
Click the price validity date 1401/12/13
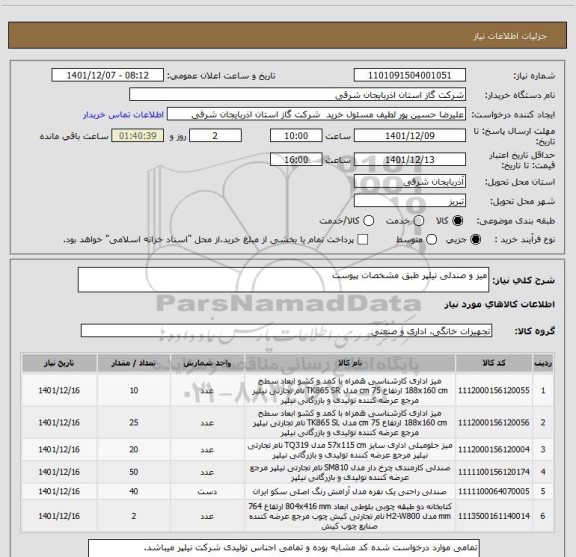click(x=410, y=159)
